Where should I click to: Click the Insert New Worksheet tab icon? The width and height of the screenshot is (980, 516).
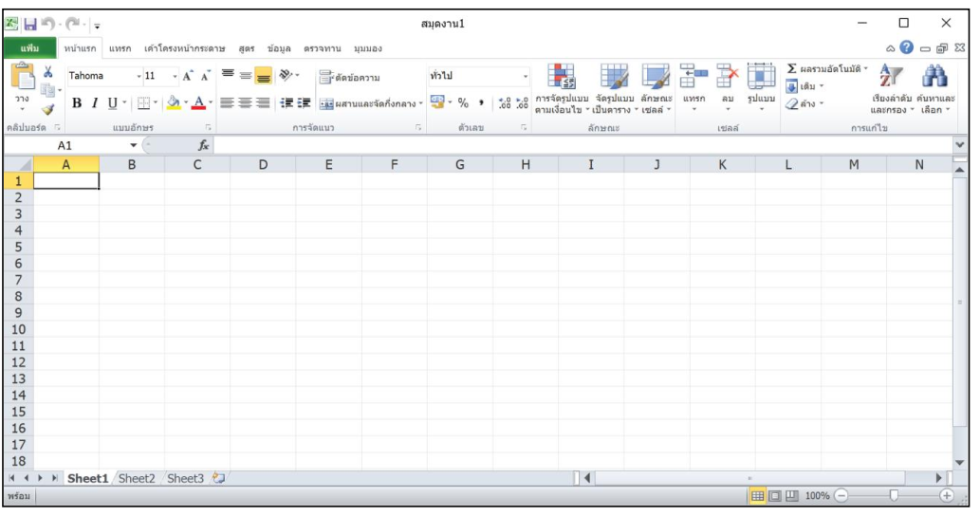[219, 478]
